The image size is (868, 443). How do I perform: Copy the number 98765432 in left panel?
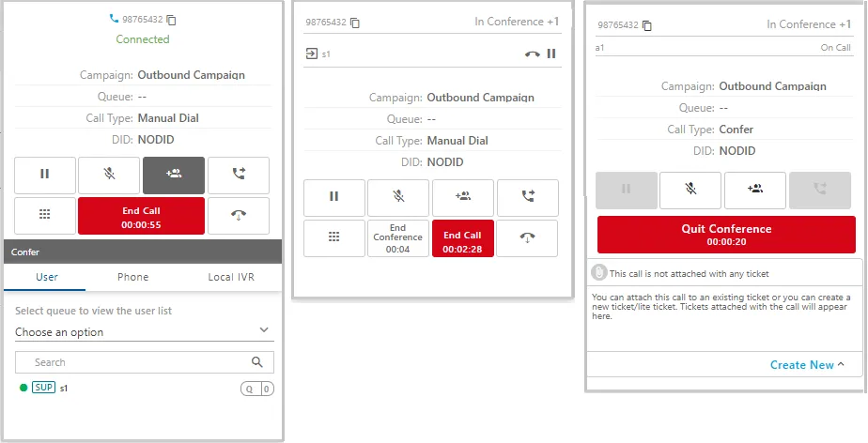click(x=172, y=20)
